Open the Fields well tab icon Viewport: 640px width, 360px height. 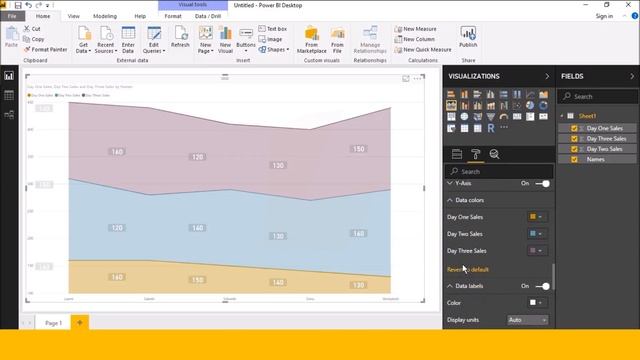click(457, 154)
